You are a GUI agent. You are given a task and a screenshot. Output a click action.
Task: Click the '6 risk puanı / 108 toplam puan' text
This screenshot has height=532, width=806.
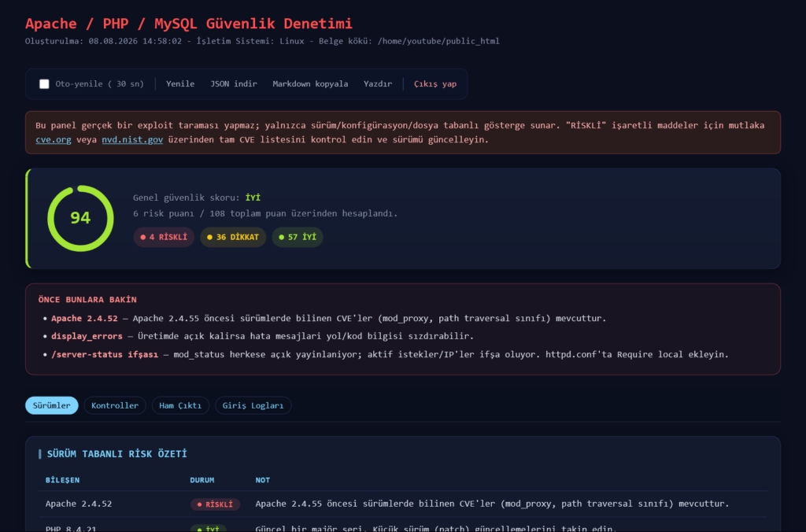265,213
